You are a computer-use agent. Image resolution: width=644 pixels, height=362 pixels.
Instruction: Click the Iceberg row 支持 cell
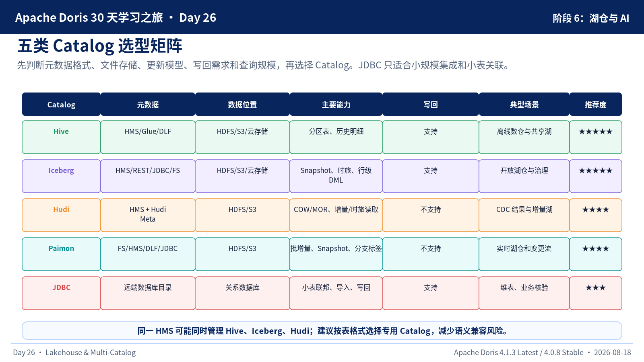tap(431, 176)
